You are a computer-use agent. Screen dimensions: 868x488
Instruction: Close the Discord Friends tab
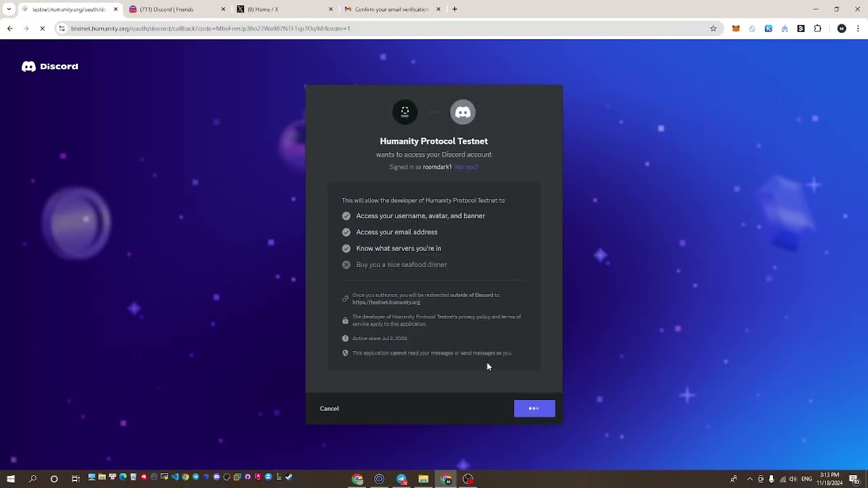click(223, 9)
